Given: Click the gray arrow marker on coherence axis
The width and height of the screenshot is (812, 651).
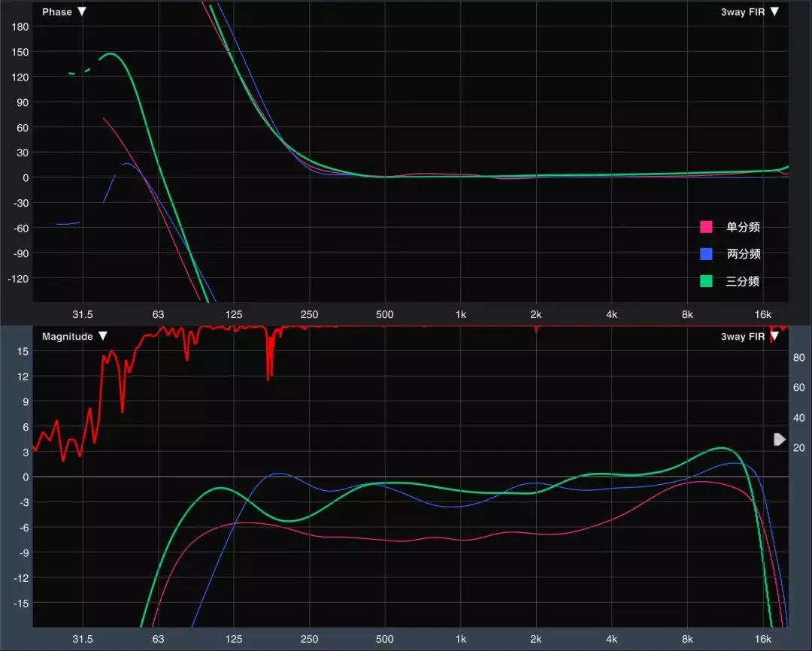Looking at the screenshot, I should pyautogui.click(x=780, y=439).
